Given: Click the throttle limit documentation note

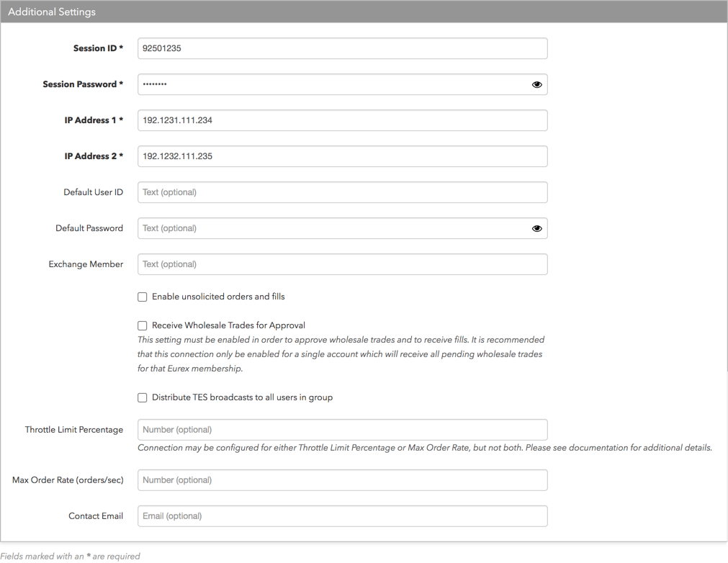Looking at the screenshot, I should [425, 448].
